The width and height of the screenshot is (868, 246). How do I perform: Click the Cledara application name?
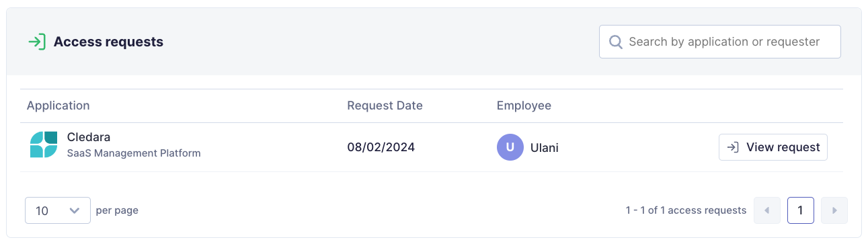coord(89,137)
